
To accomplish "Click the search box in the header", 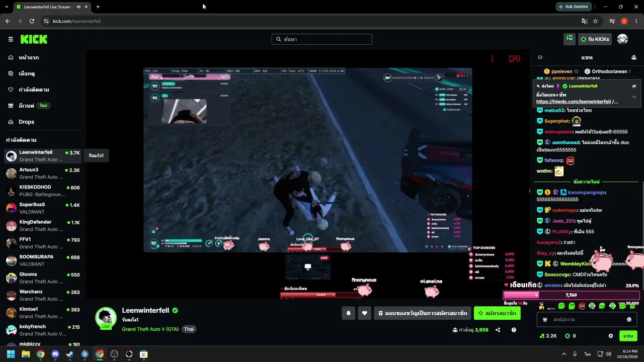I will 322,39.
